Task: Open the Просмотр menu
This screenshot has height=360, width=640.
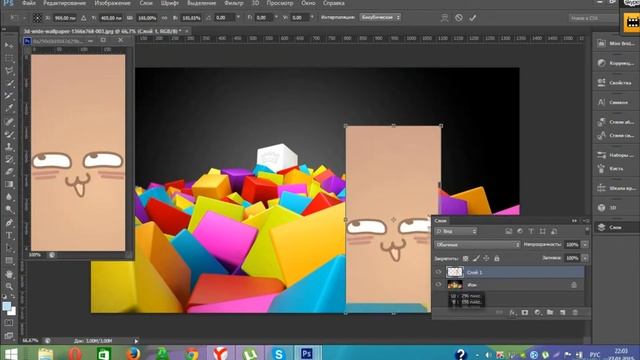Action: (x=280, y=3)
